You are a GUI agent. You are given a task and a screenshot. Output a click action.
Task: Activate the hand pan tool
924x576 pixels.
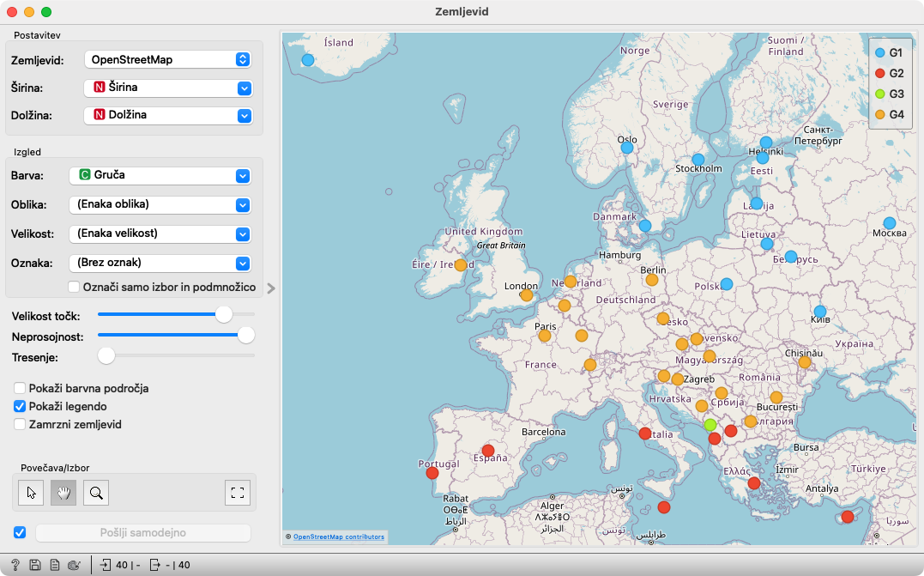click(64, 493)
